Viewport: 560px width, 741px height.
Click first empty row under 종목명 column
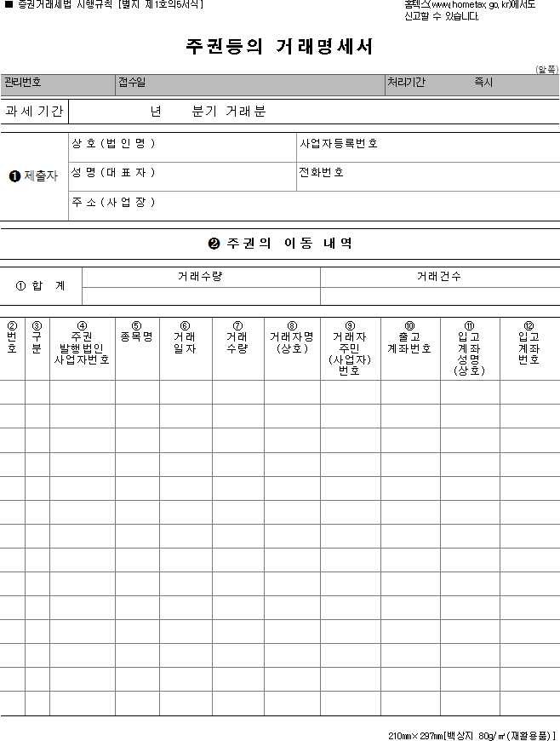[x=137, y=393]
